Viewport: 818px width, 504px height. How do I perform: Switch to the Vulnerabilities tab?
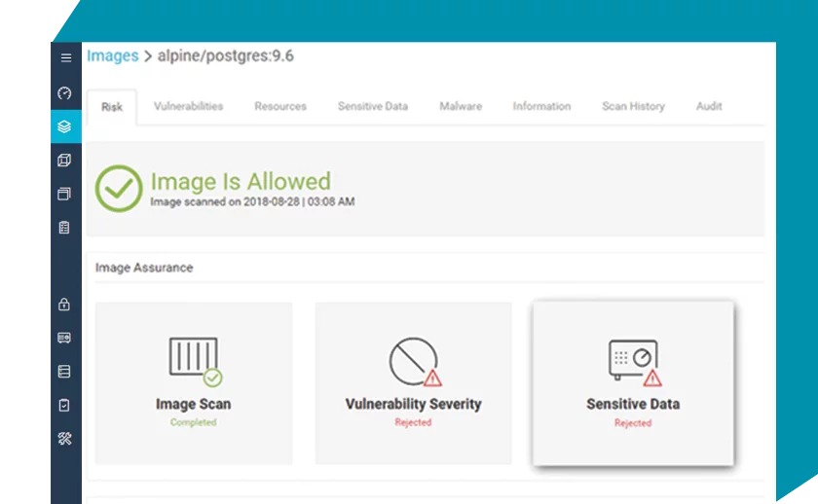(x=188, y=106)
